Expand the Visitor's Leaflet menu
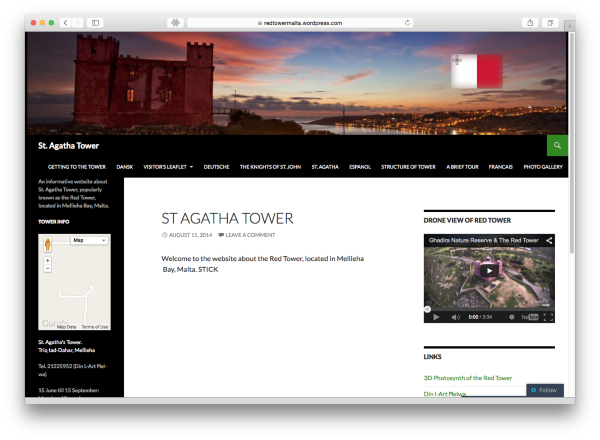The width and height of the screenshot is (600, 440). 168,167
